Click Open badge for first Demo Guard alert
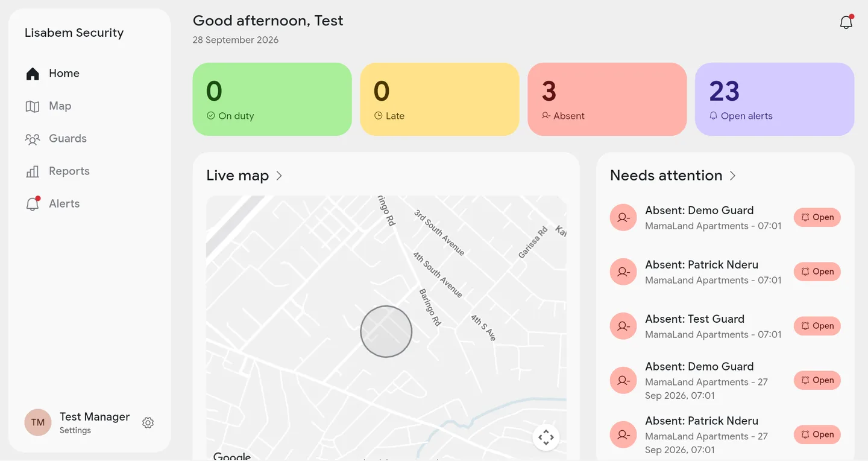 coord(817,217)
